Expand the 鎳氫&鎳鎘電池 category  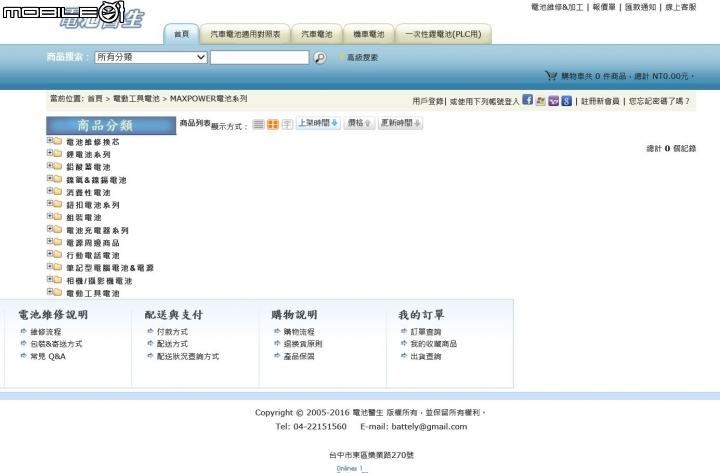(50, 178)
